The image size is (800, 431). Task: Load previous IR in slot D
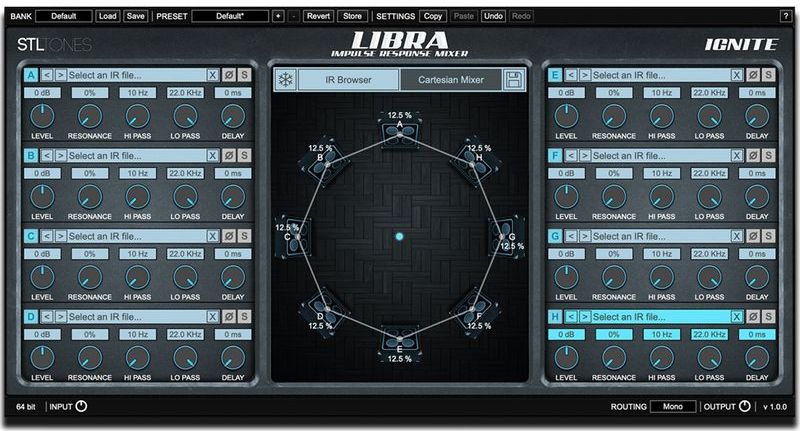tap(47, 317)
